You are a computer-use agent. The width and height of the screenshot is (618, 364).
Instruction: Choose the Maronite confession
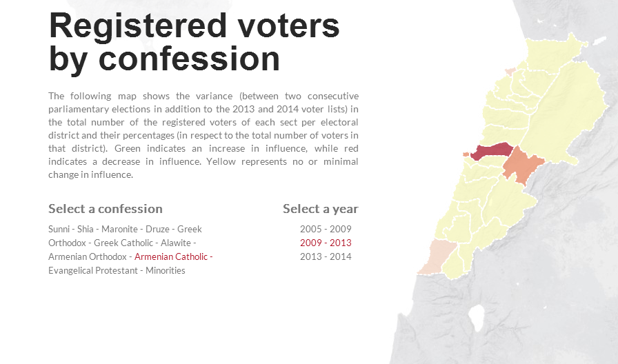point(119,229)
